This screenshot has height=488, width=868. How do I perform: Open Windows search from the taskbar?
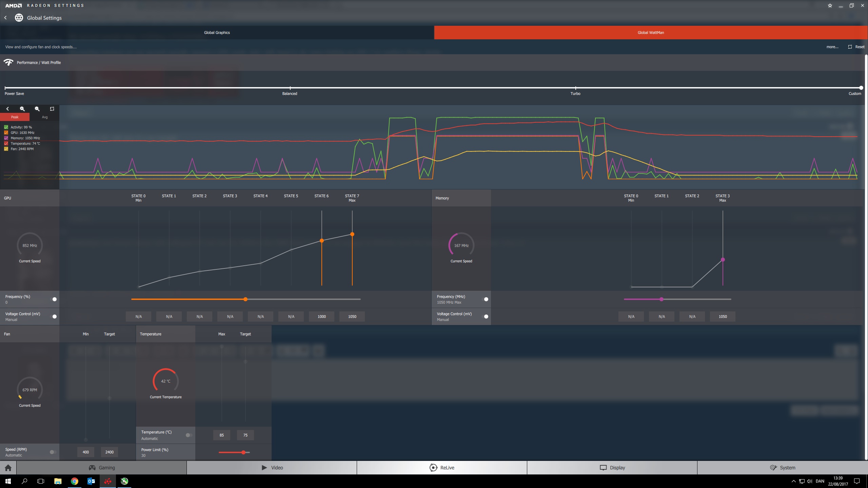click(24, 481)
